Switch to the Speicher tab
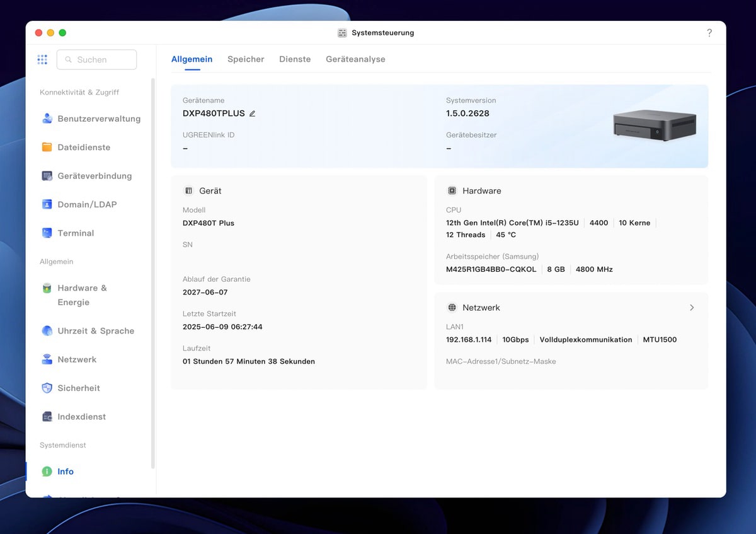This screenshot has height=534, width=756. (246, 59)
